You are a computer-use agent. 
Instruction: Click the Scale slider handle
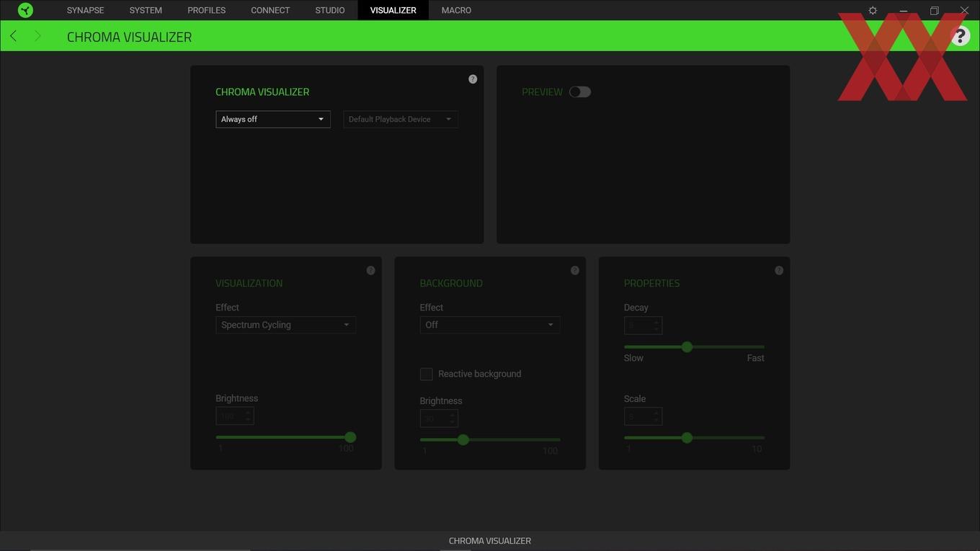pyautogui.click(x=687, y=437)
